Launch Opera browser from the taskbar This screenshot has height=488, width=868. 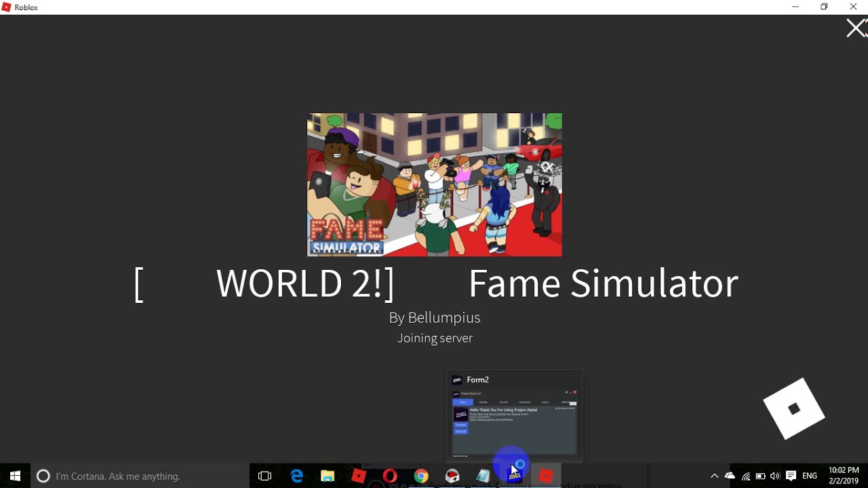[x=390, y=476]
